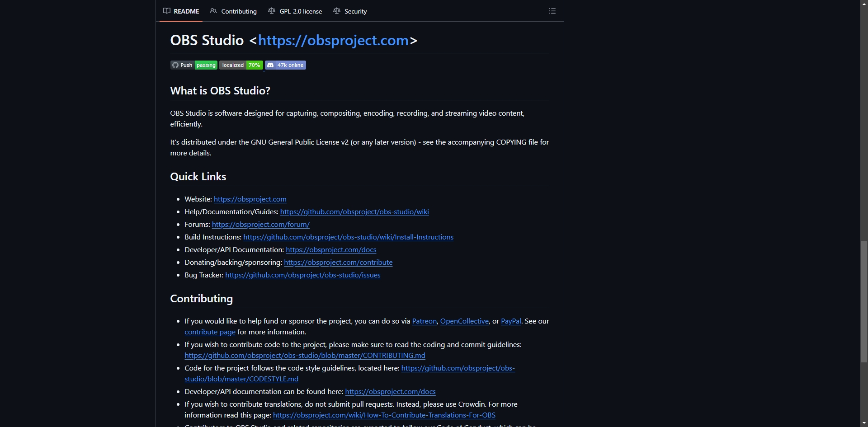The width and height of the screenshot is (868, 427).
Task: Click the Push passing badge
Action: coord(194,65)
